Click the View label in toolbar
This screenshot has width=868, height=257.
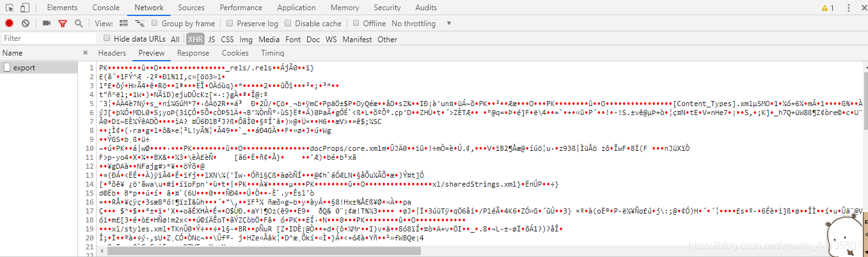click(104, 23)
